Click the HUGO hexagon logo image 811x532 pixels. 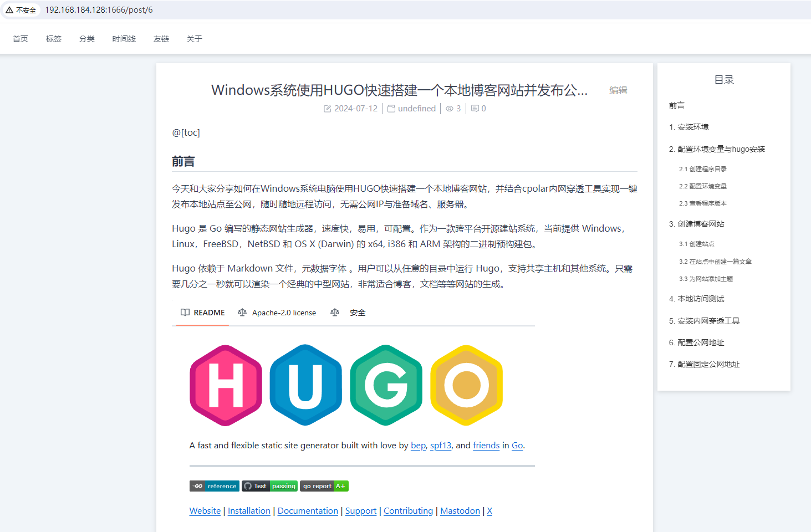coord(345,385)
